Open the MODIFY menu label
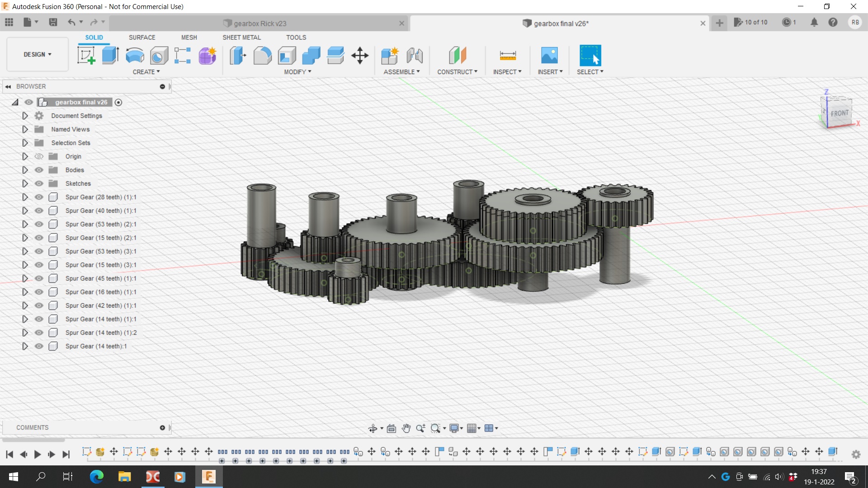The width and height of the screenshot is (868, 488). pyautogui.click(x=297, y=72)
